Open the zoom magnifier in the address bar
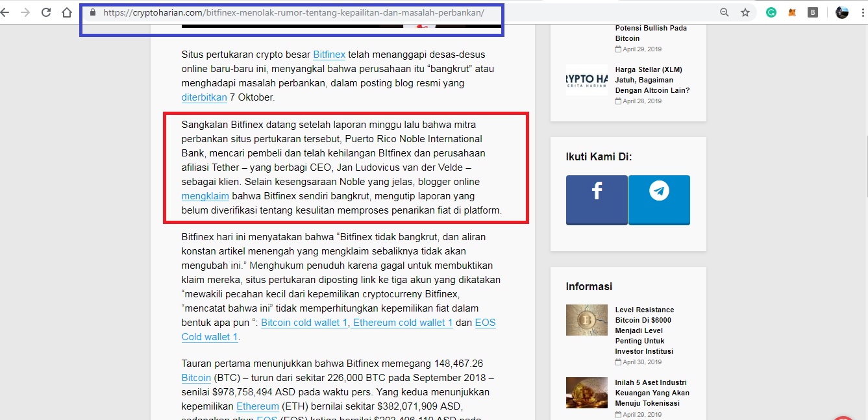 725,12
